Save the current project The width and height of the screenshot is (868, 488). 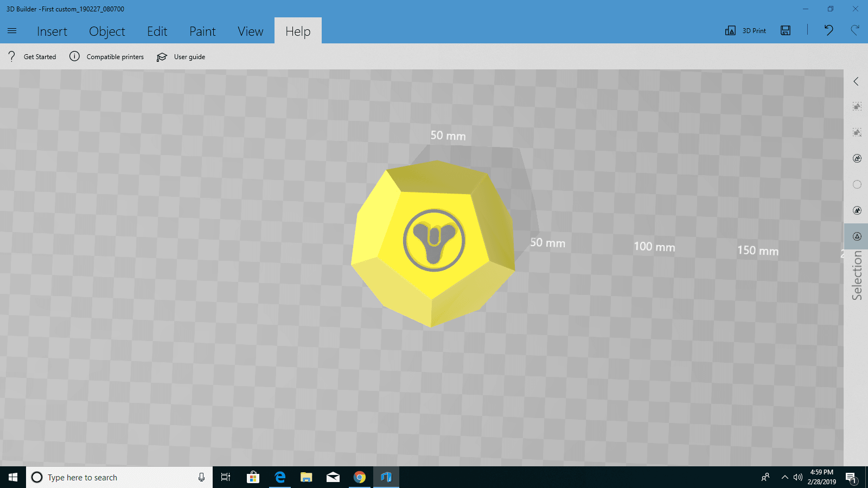tap(785, 30)
